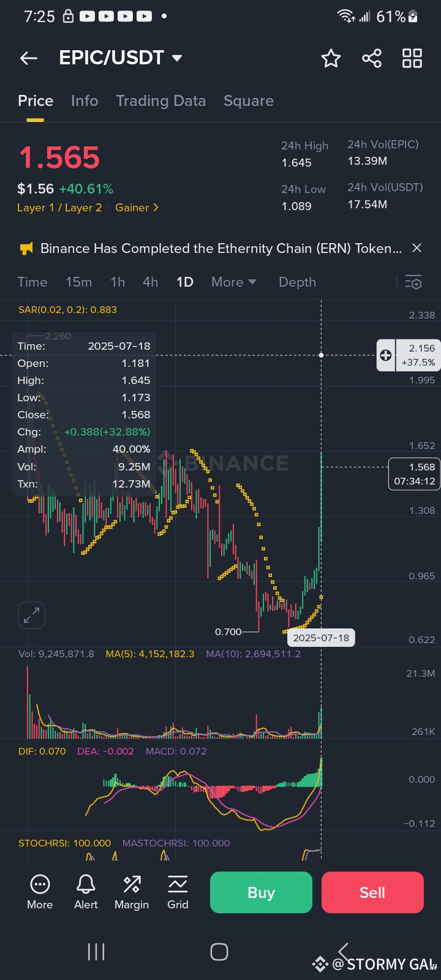
Task: Select the 15m timeframe
Action: (79, 282)
